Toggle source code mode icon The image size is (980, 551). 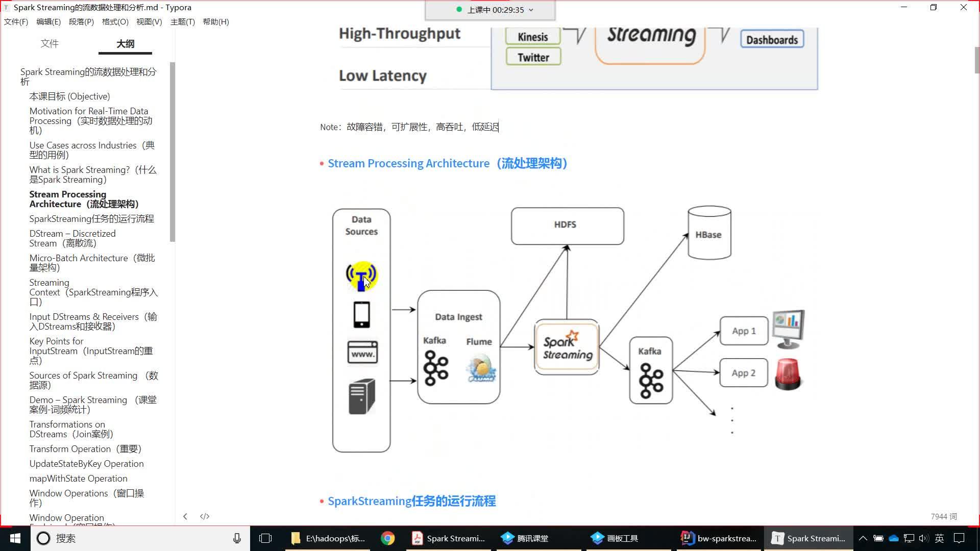(x=205, y=516)
